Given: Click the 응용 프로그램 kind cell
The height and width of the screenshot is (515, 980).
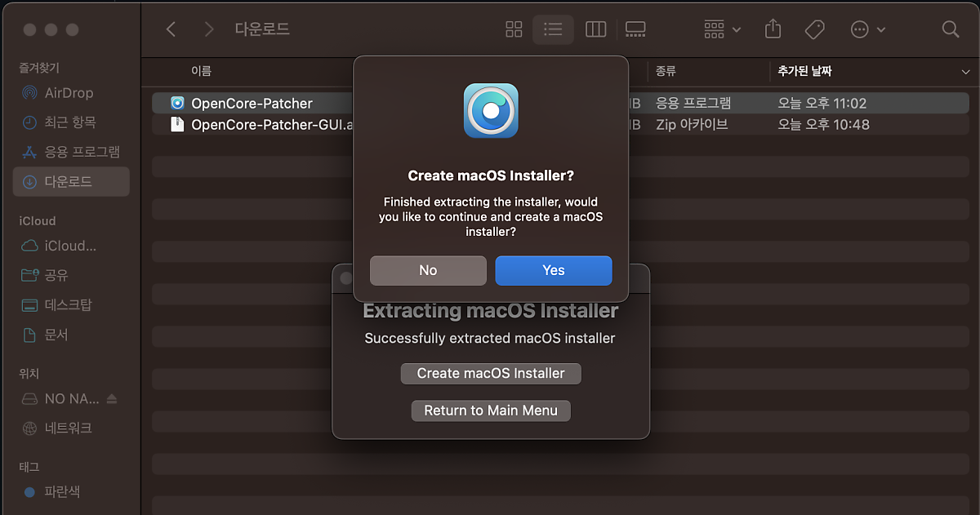Looking at the screenshot, I should pos(693,103).
